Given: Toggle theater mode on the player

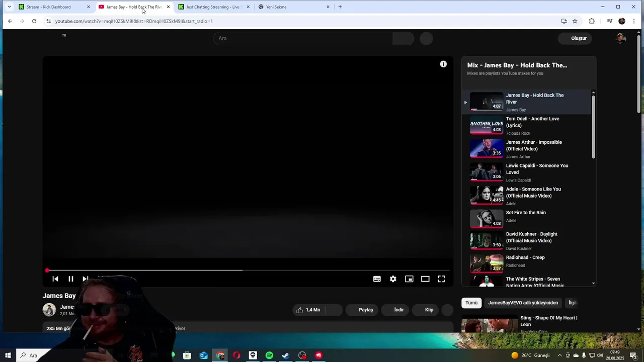Looking at the screenshot, I should tap(425, 279).
